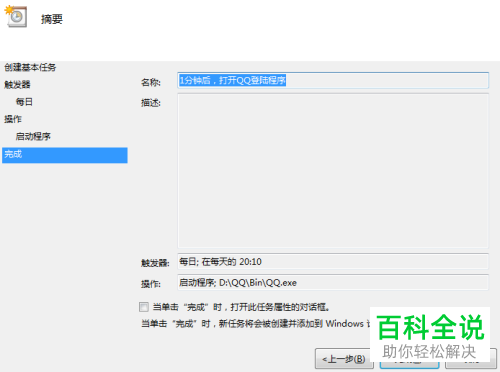Select the highlighted 完成 step
The image size is (500, 372).
click(x=65, y=155)
